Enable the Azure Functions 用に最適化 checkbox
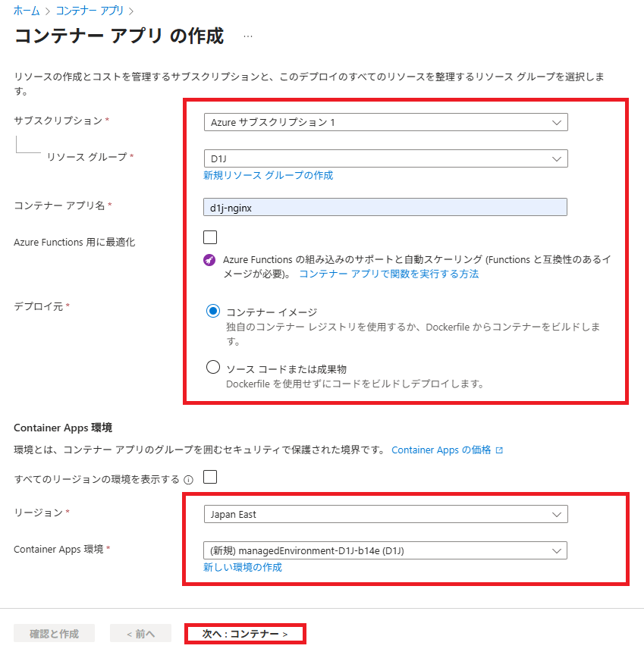This screenshot has width=644, height=655. click(x=210, y=237)
